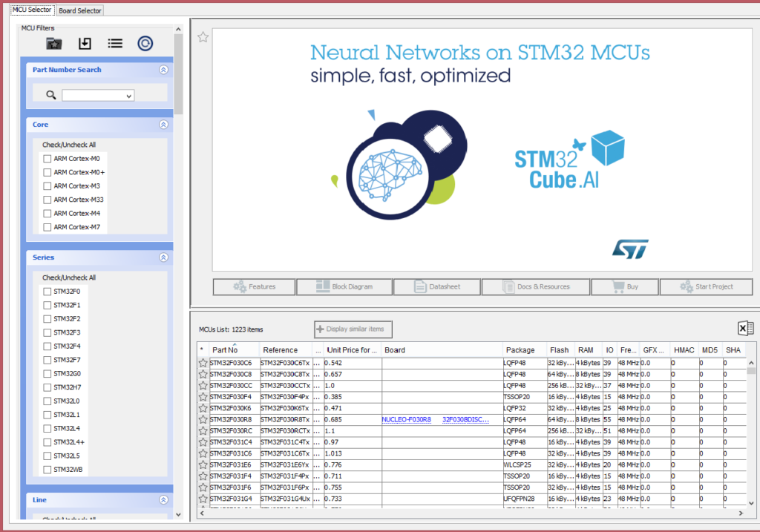Star the STM32F030RC row
The width and height of the screenshot is (760, 532).
[203, 431]
